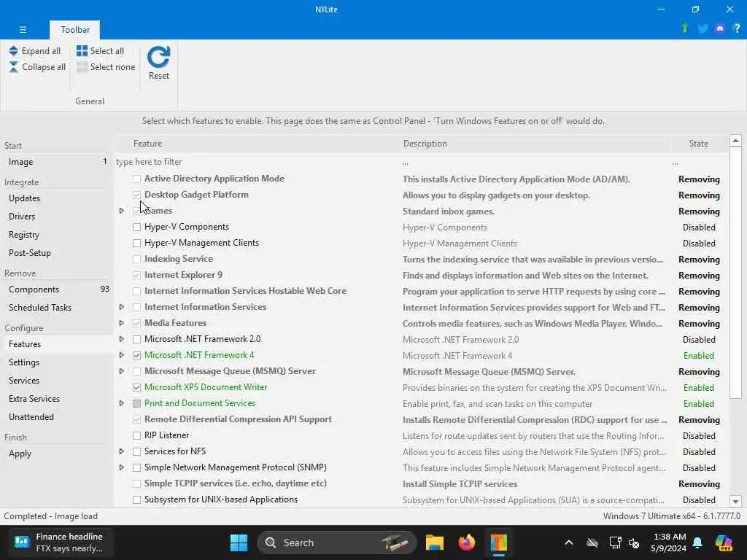Open the Components page
Image resolution: width=747 pixels, height=560 pixels.
coord(56,289)
